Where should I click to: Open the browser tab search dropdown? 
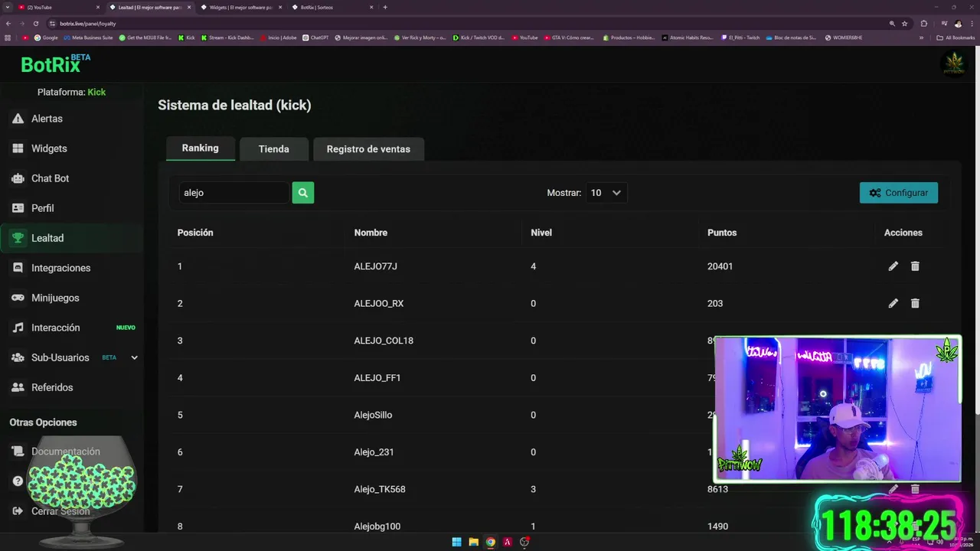click(x=7, y=7)
